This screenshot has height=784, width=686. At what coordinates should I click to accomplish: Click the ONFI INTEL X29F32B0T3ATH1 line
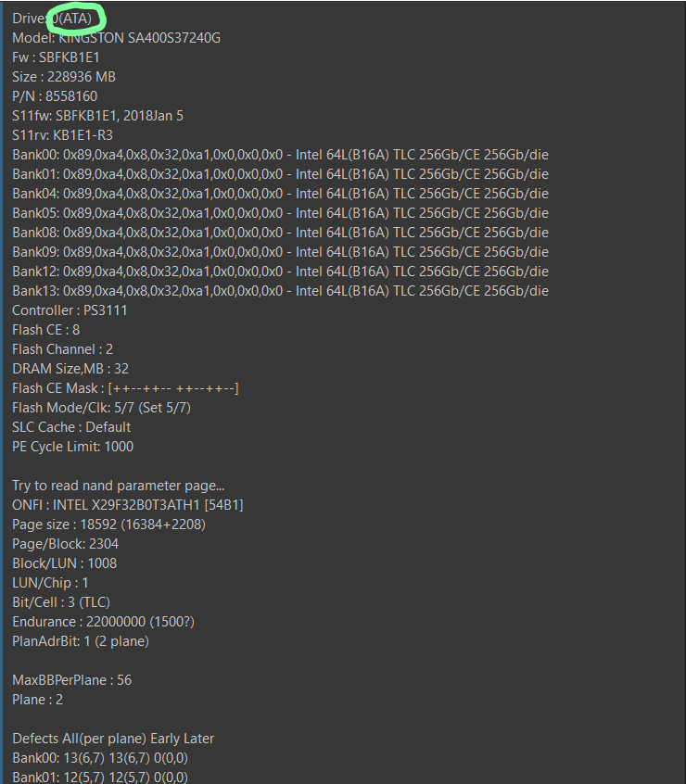pyautogui.click(x=128, y=505)
